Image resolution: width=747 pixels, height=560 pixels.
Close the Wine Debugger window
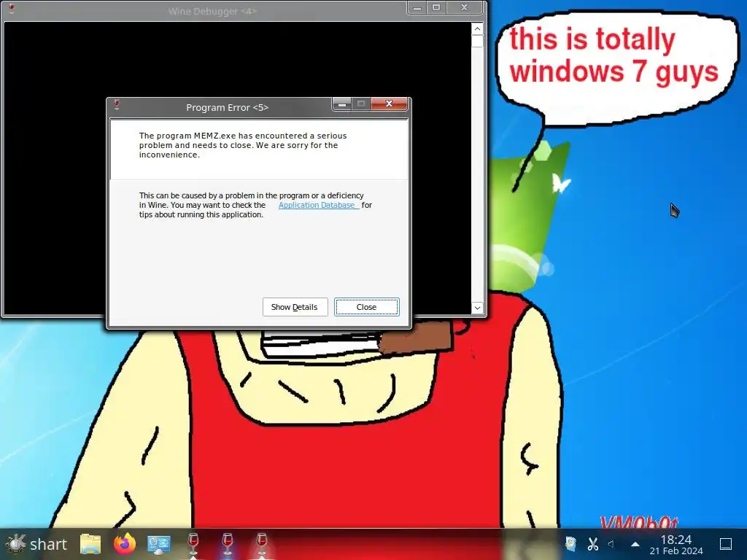click(x=465, y=7)
